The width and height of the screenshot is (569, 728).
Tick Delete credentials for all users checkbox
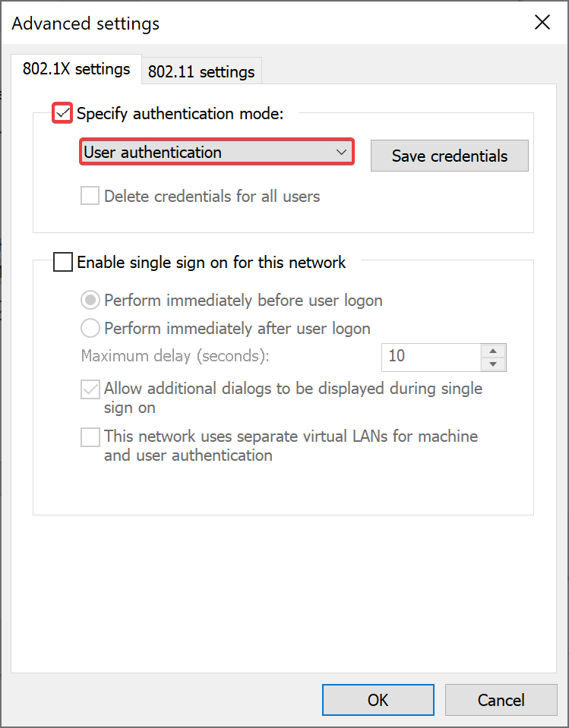[x=90, y=196]
